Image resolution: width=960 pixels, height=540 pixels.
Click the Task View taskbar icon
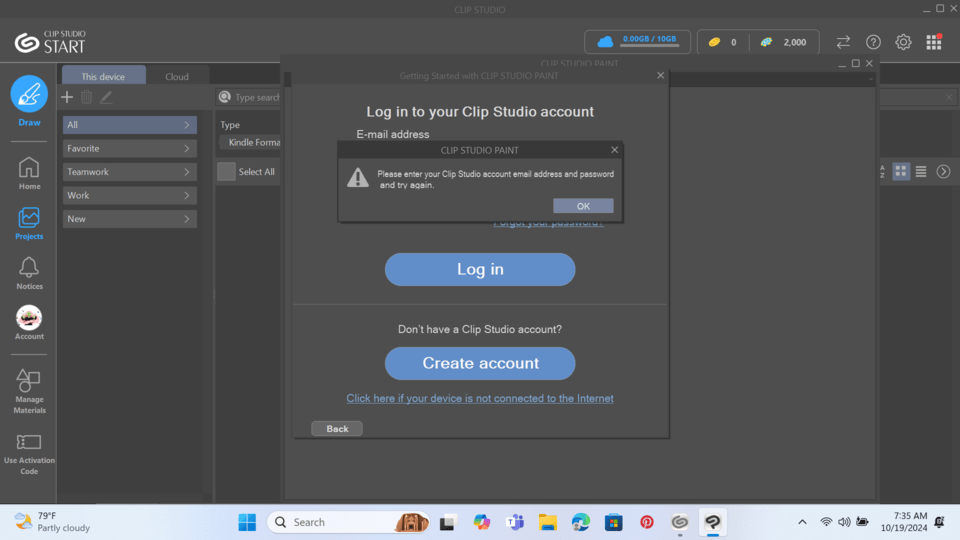point(448,522)
